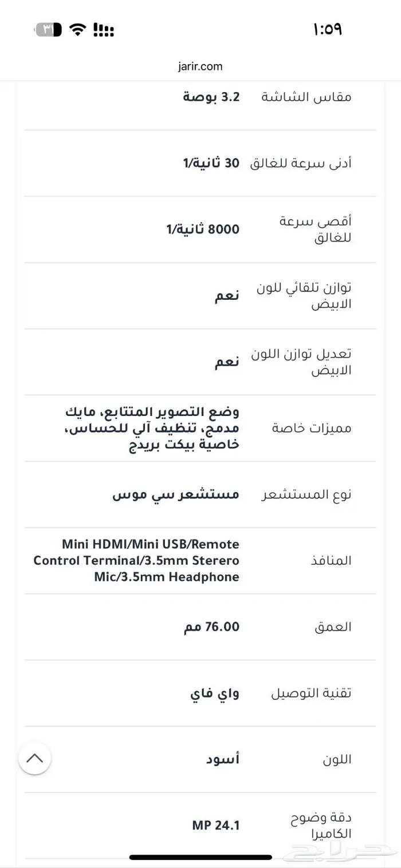Tap the scroll-to-top chevron button
The image size is (401, 868).
[34, 759]
